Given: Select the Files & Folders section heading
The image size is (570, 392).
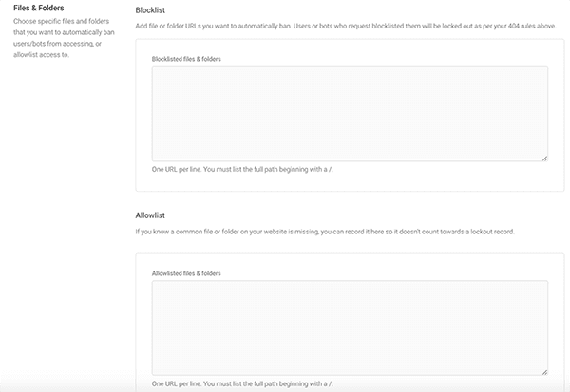Looking at the screenshot, I should pyautogui.click(x=38, y=9).
